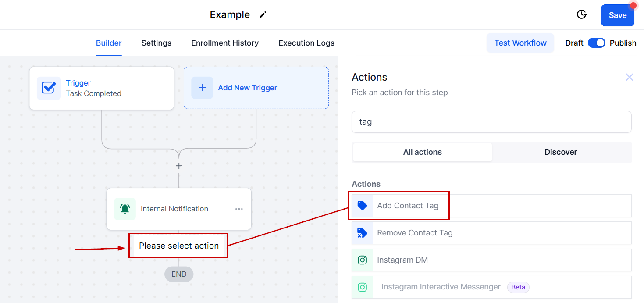Image resolution: width=644 pixels, height=303 pixels.
Task: Click the END node
Action: click(x=179, y=274)
